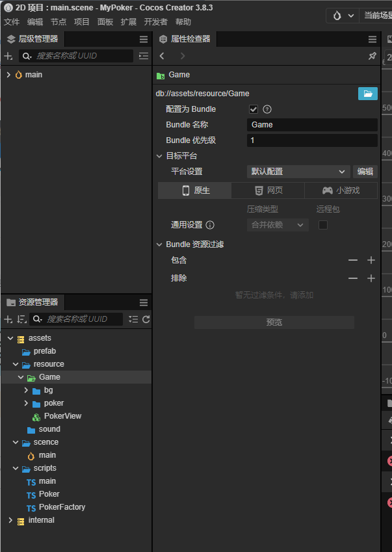Image resolution: width=392 pixels, height=552 pixels.
Task: Collapse the assets root folder
Action: coord(10,338)
